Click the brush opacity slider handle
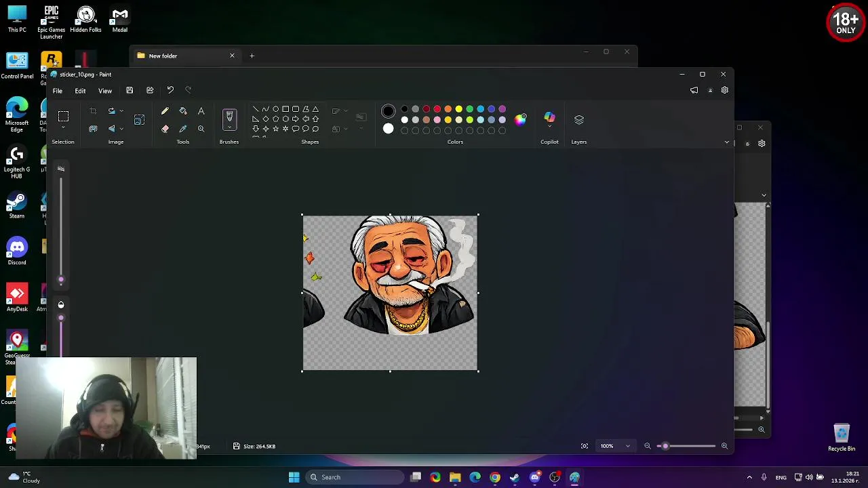This screenshot has height=488, width=868. click(61, 317)
